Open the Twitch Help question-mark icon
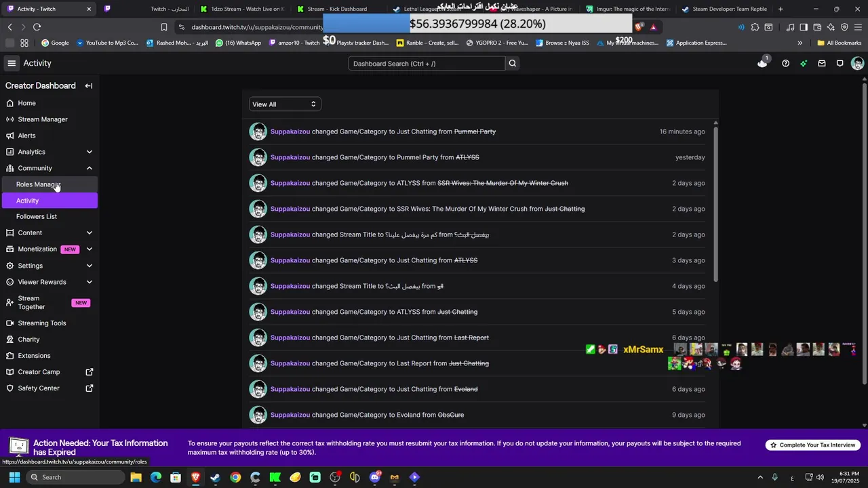This screenshot has width=868, height=488. (785, 64)
